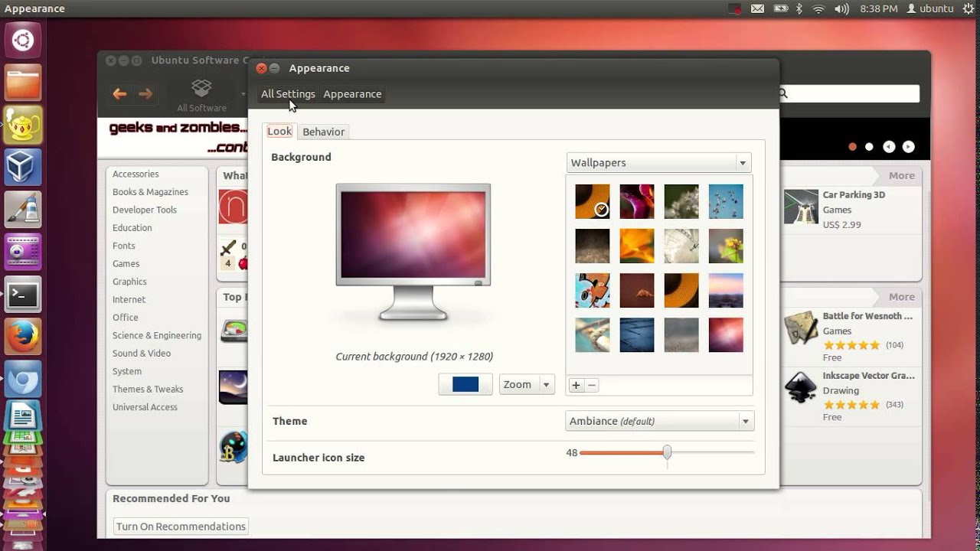Click the More button above Car Parking 3D

tap(901, 176)
